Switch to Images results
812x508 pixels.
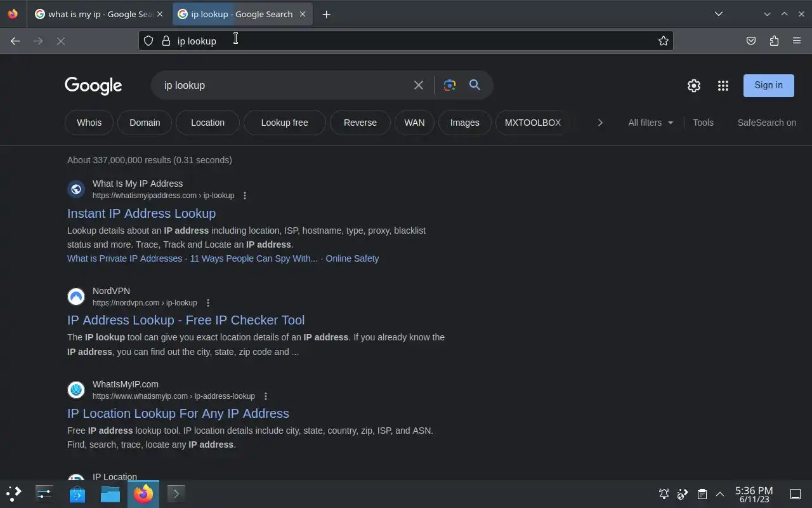tap(465, 123)
